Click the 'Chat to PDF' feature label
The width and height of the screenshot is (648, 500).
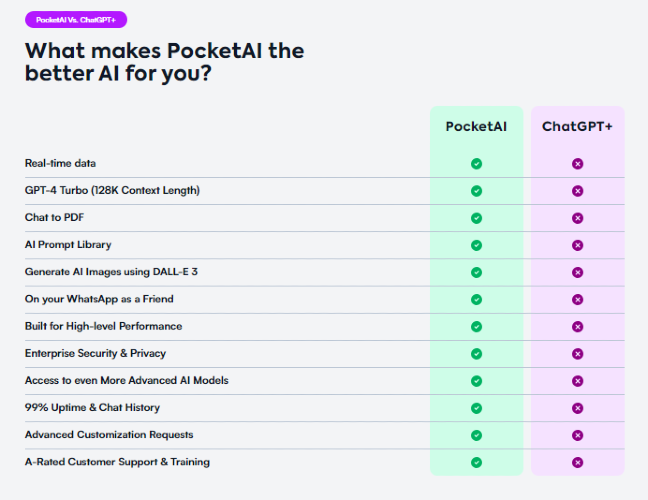pyautogui.click(x=54, y=217)
